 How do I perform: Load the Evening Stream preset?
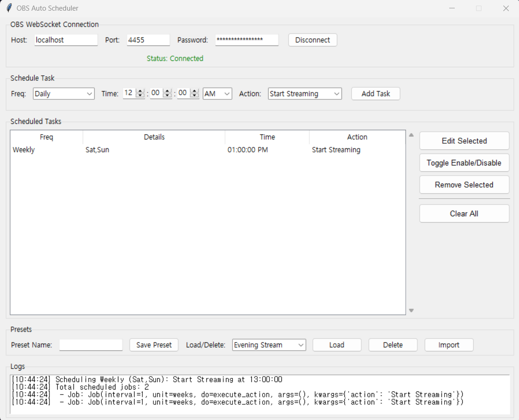point(336,345)
